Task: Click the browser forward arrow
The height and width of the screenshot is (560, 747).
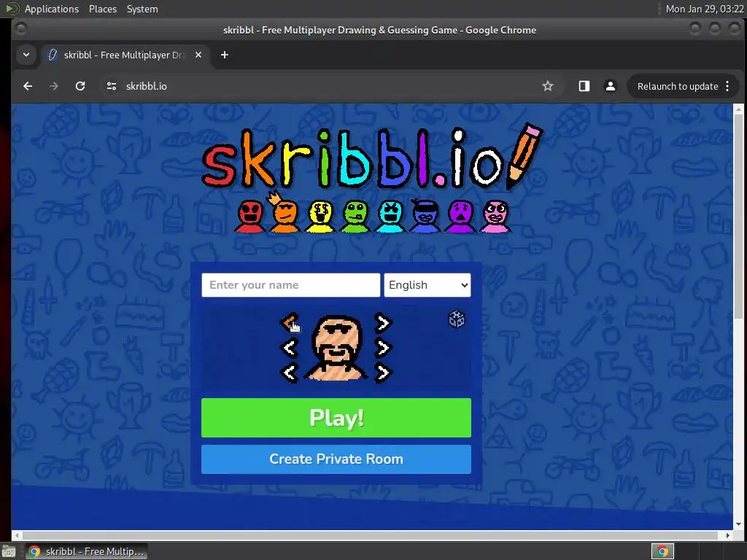Action: 54,86
